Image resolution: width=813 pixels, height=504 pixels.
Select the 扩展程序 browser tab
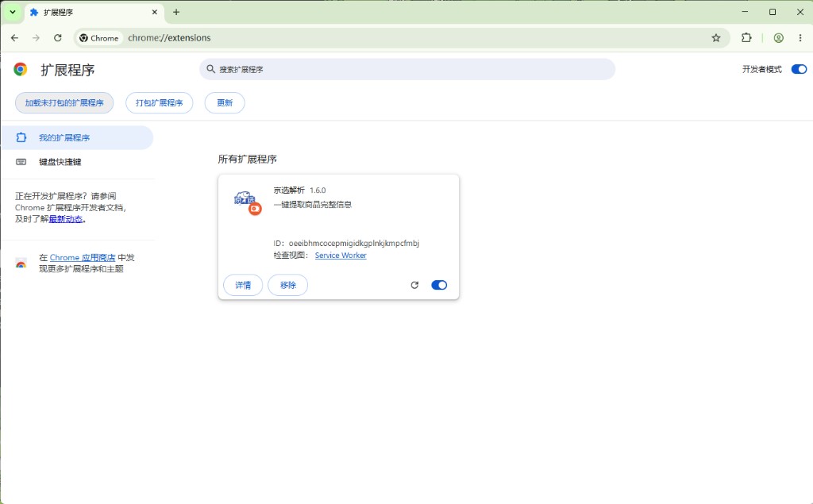pos(94,12)
